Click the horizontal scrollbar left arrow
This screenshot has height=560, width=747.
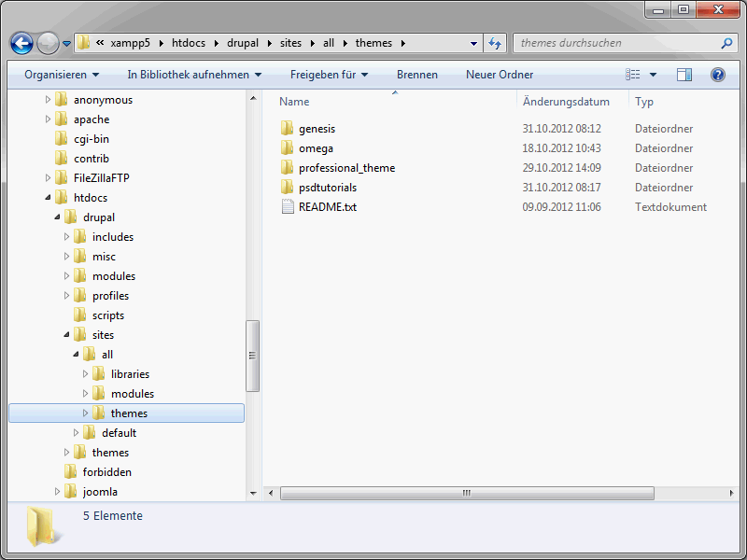271,494
